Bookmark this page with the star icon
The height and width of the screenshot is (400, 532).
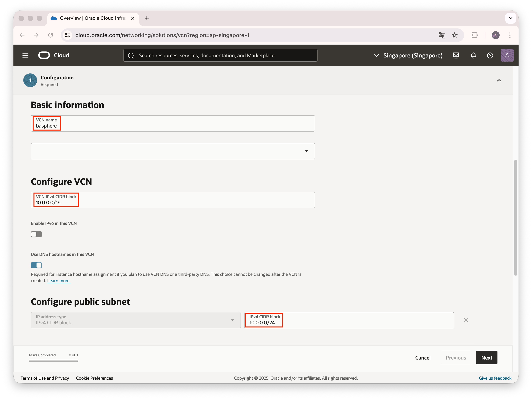(x=454, y=35)
